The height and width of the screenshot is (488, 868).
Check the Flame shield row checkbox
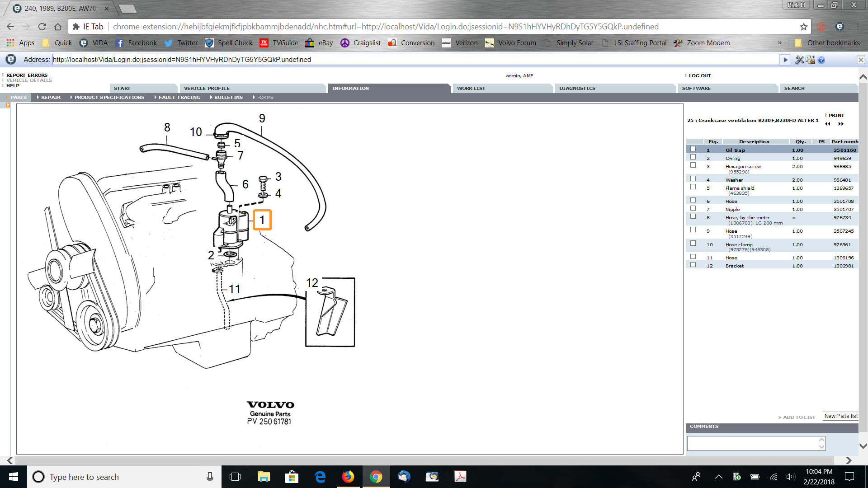[x=693, y=187]
